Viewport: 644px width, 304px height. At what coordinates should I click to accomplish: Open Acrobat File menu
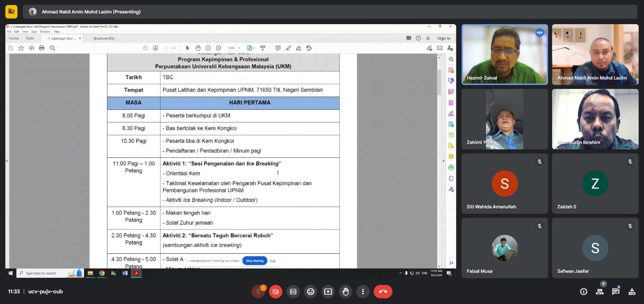(x=9, y=31)
